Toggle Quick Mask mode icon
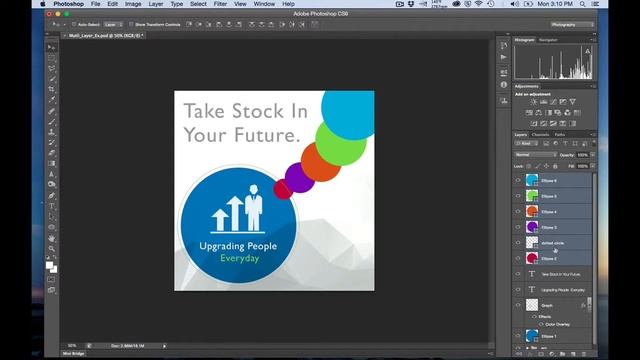The width and height of the screenshot is (640, 360). pos(51,280)
